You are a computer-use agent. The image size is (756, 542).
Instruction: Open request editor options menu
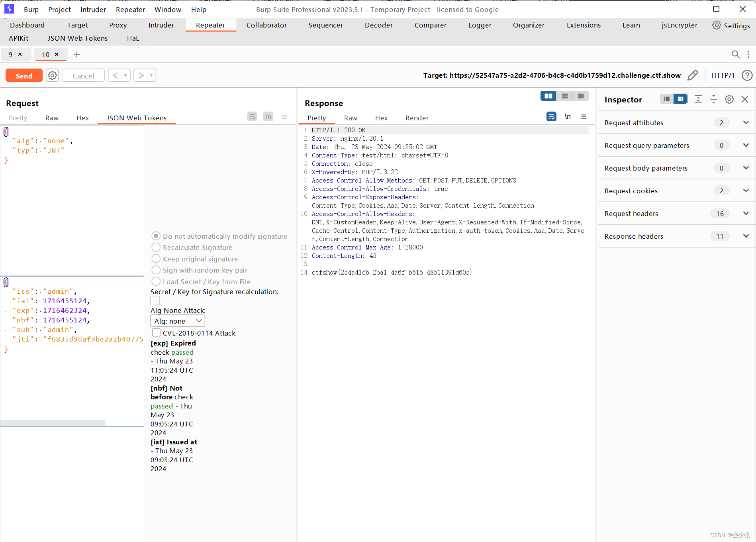[x=284, y=117]
